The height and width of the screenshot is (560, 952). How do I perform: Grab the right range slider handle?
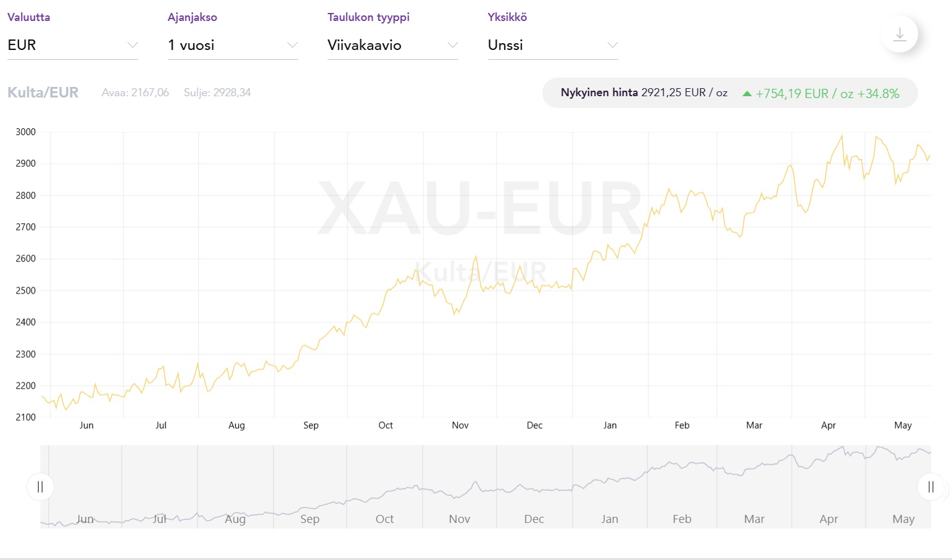tap(930, 487)
